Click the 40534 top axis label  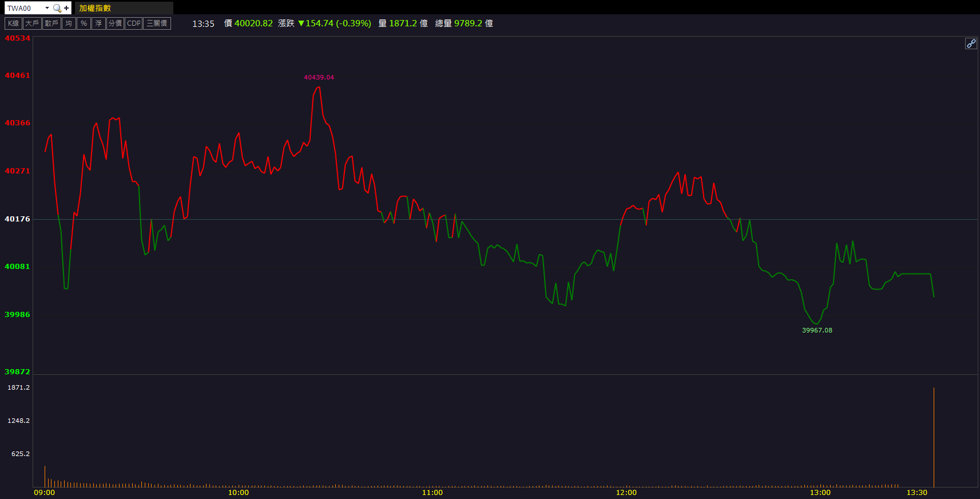click(17, 38)
